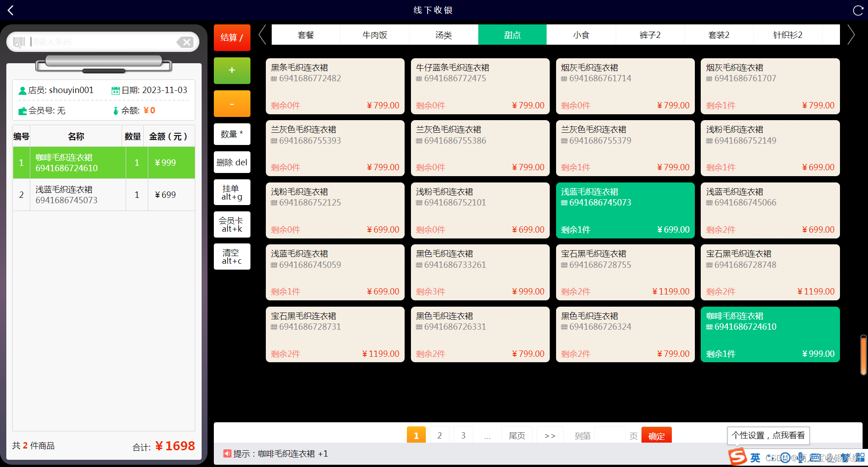The width and height of the screenshot is (868, 467).
Task: Switch to the 牛肉饭 category tab
Action: coord(375,35)
